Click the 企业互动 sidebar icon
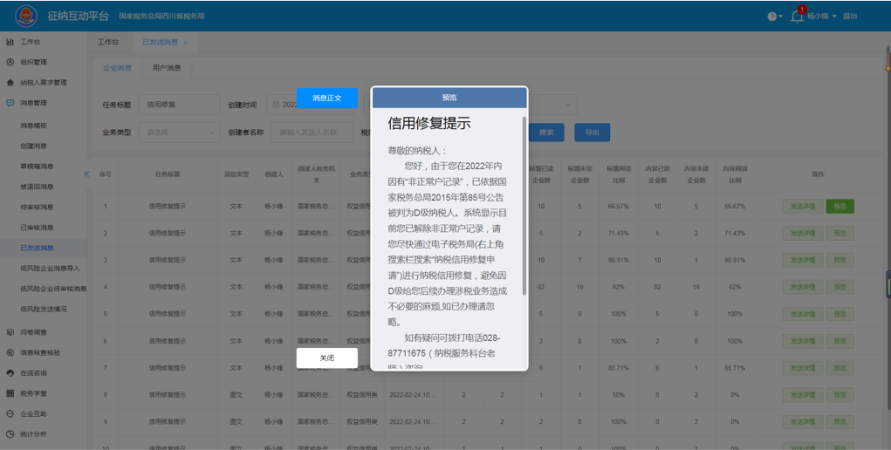Screen dimensions: 891x450 click(10, 414)
